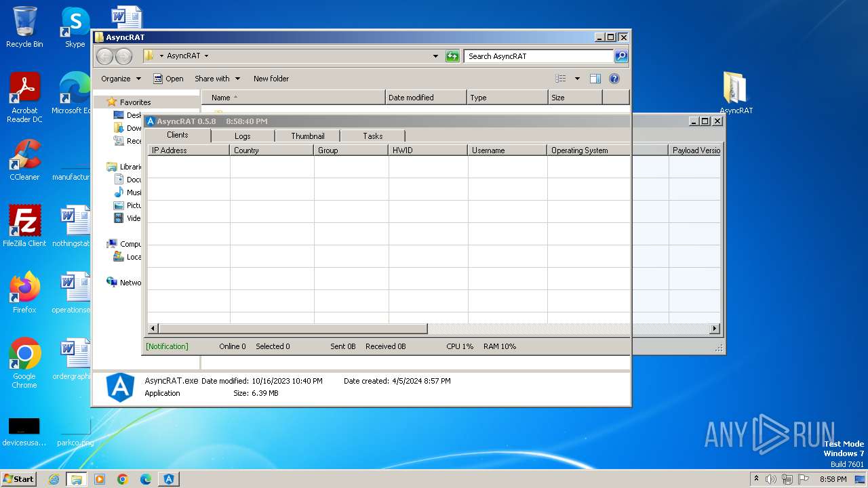
Task: Show hidden tray icons arrow
Action: coord(756,479)
